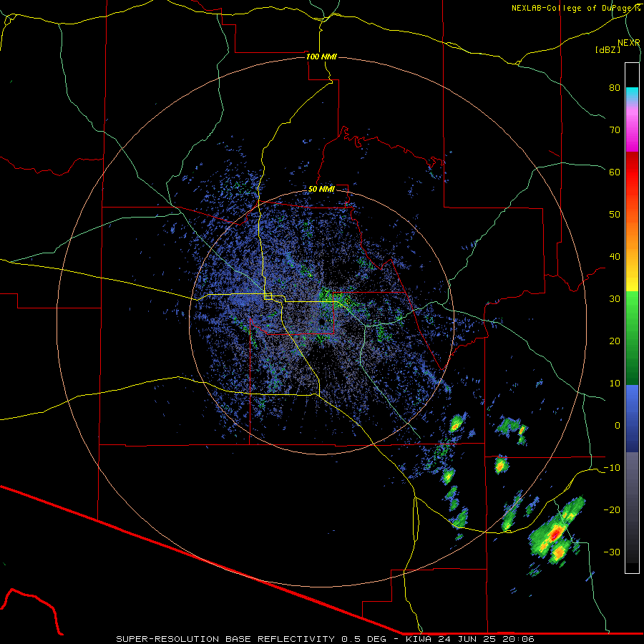Click the 0 value on color scale
This screenshot has height=644, width=644.
(618, 426)
